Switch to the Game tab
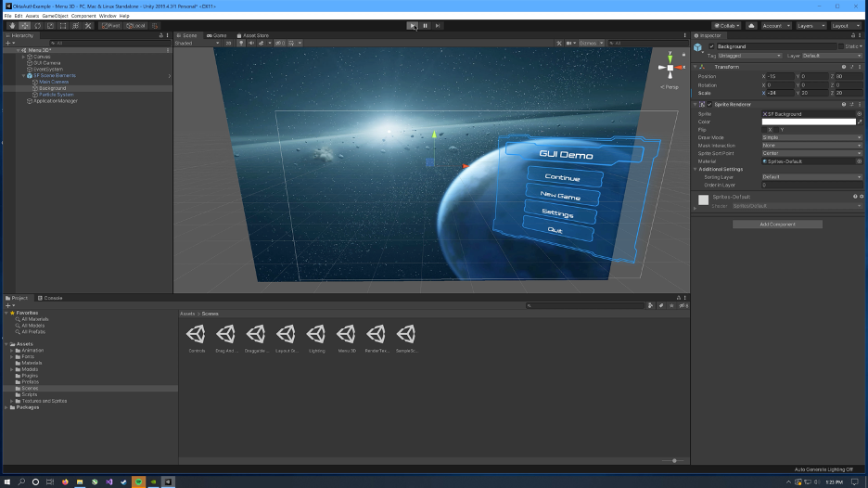Image resolution: width=868 pixels, height=488 pixels. pos(218,35)
